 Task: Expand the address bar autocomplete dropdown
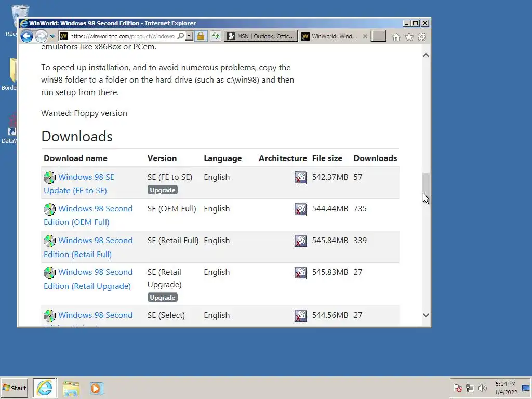coord(189,36)
